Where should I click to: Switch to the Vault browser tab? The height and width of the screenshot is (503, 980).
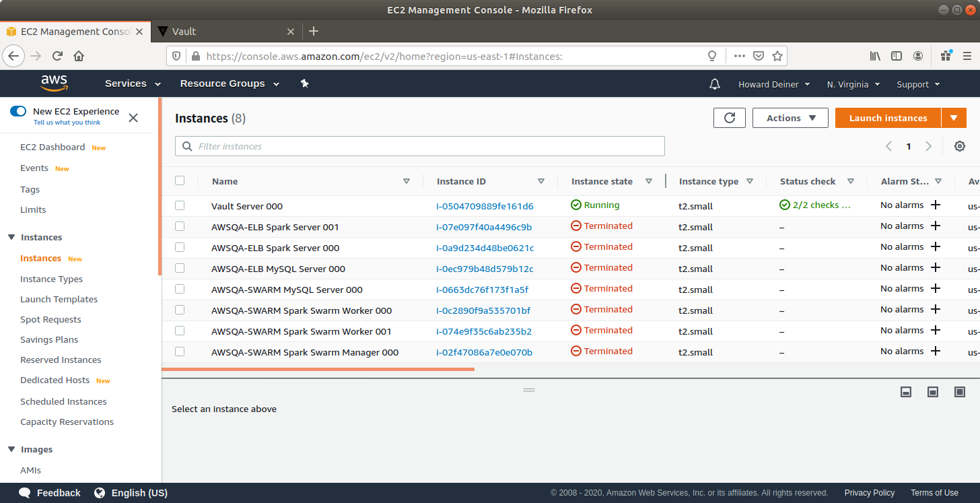coord(225,31)
